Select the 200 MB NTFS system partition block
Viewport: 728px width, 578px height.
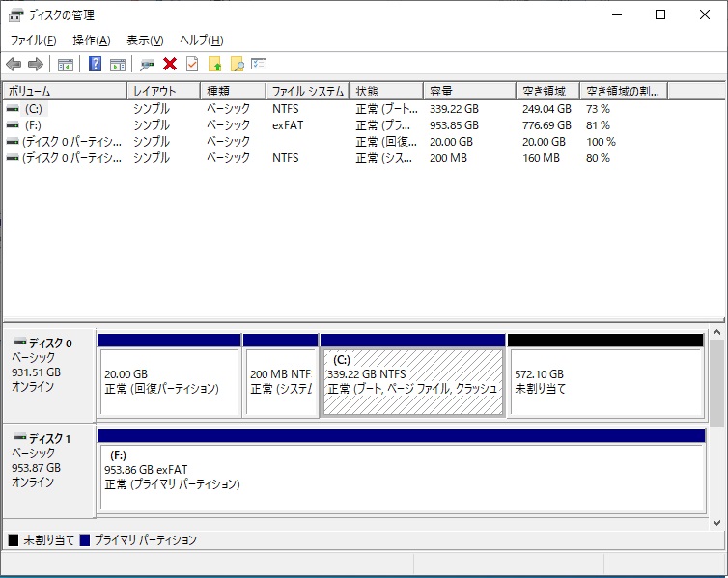click(281, 375)
